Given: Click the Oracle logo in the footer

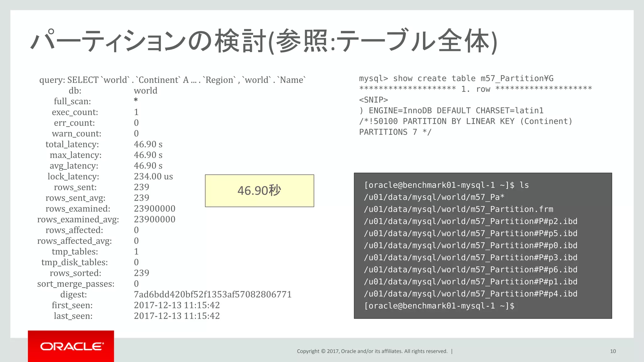Looking at the screenshot, I should [x=71, y=346].
